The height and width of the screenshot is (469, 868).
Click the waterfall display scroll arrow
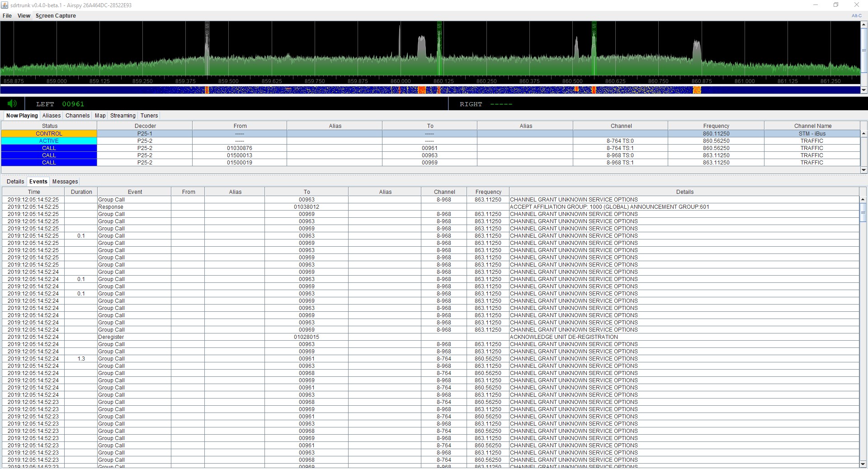click(x=864, y=90)
